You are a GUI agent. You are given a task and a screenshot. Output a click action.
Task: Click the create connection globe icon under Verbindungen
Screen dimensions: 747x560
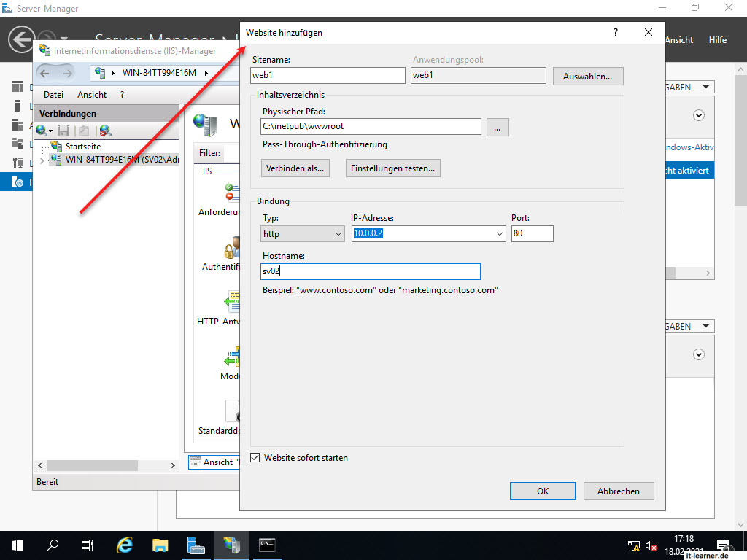(x=43, y=130)
